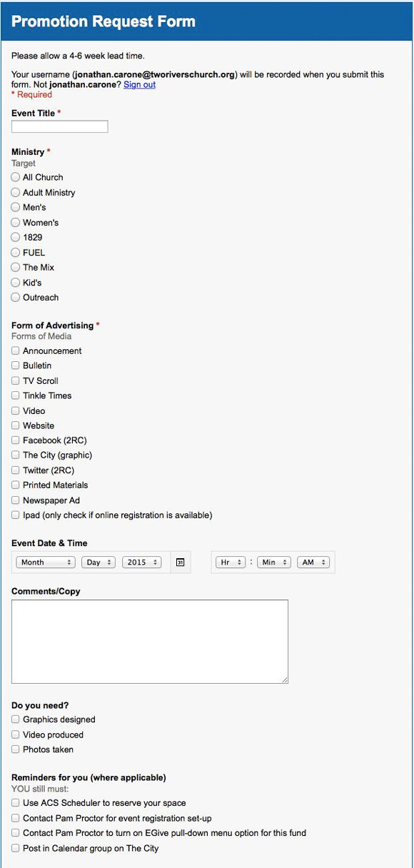414x868 pixels.
Task: Enable the TV Scroll checkbox
Action: click(16, 380)
